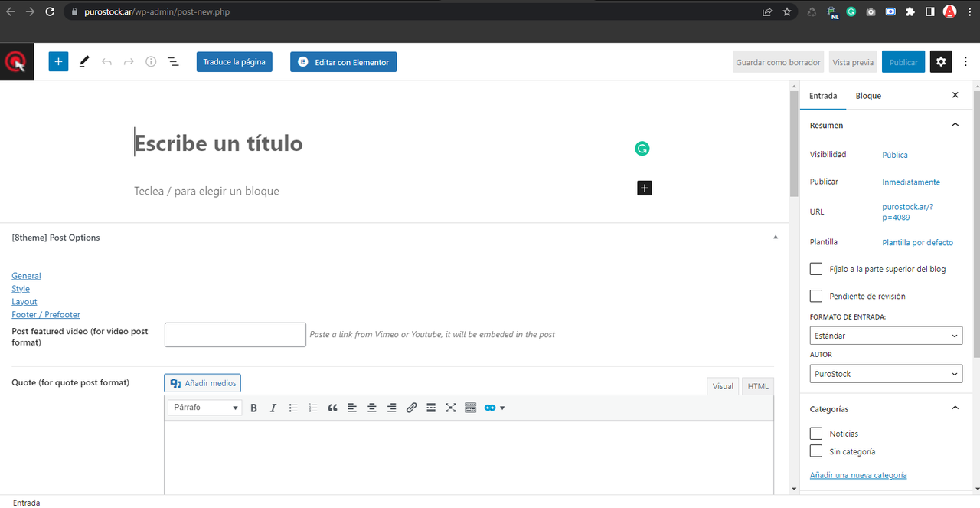Open the shortcode dropdown arrow
Image resolution: width=980 pixels, height=508 pixels.
(x=502, y=408)
